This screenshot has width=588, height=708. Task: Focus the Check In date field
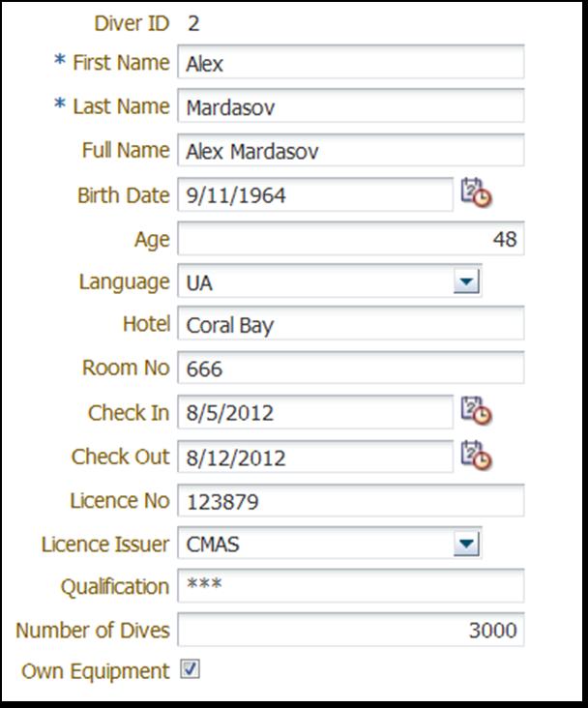(315, 412)
